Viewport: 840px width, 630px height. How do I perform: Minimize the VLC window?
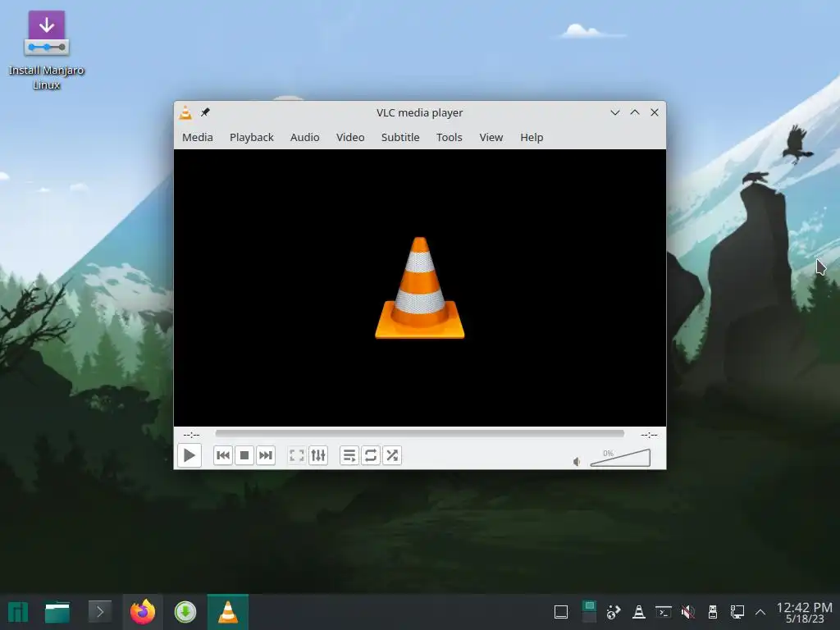615,112
